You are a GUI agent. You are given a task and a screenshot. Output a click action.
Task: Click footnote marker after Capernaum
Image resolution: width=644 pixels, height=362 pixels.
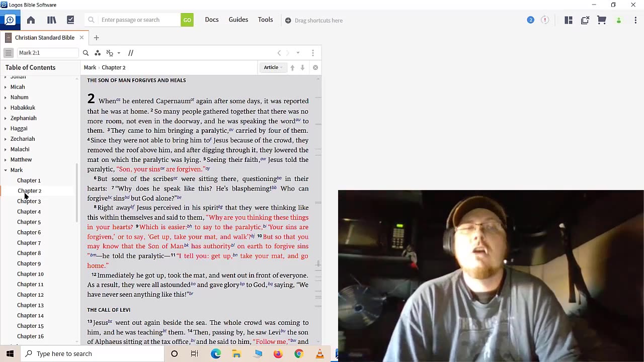click(x=192, y=100)
